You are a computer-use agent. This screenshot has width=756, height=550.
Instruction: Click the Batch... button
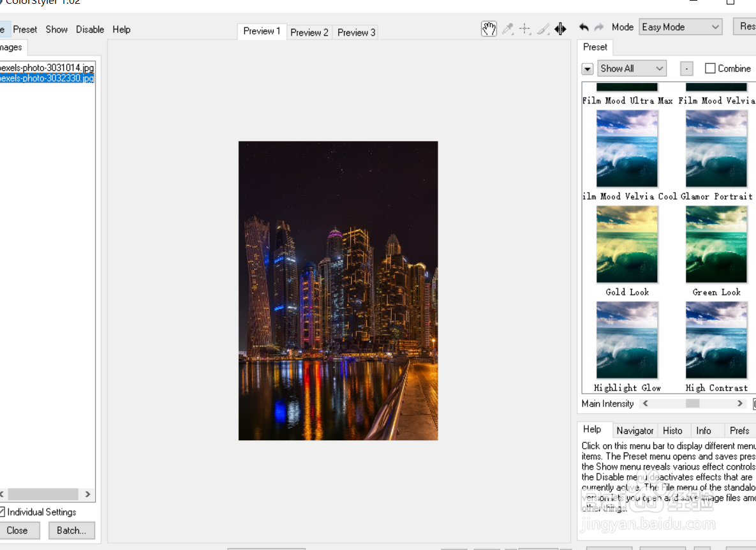[x=71, y=531]
